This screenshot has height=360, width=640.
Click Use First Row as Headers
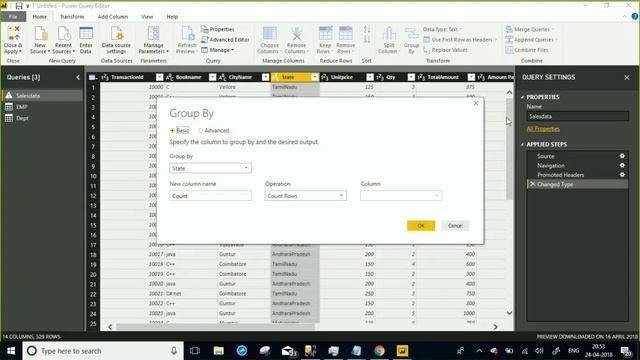[460, 40]
